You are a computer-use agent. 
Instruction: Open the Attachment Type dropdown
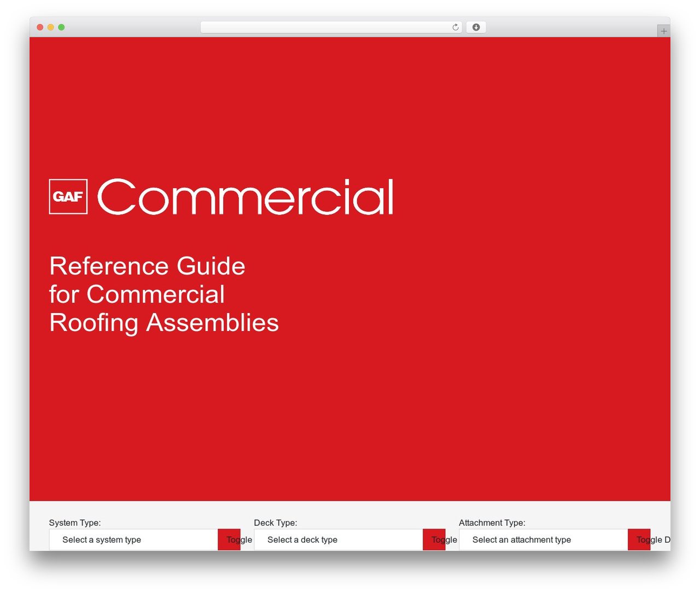(x=544, y=539)
